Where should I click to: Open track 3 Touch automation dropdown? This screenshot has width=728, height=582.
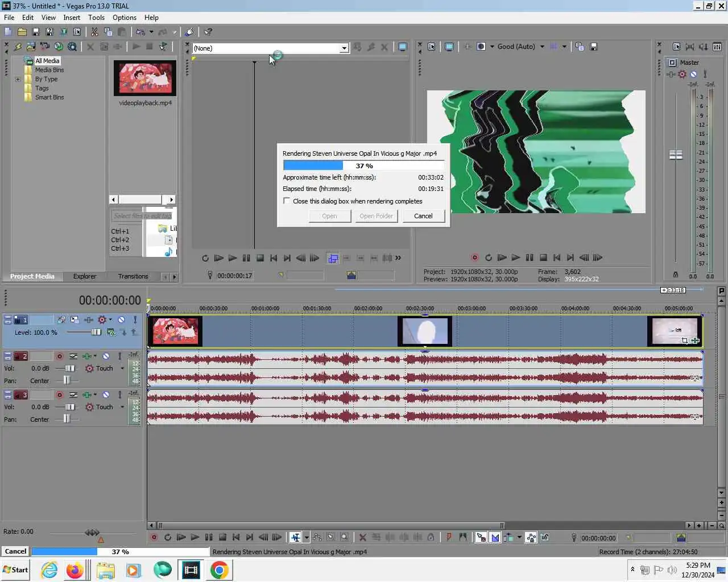[x=122, y=407]
